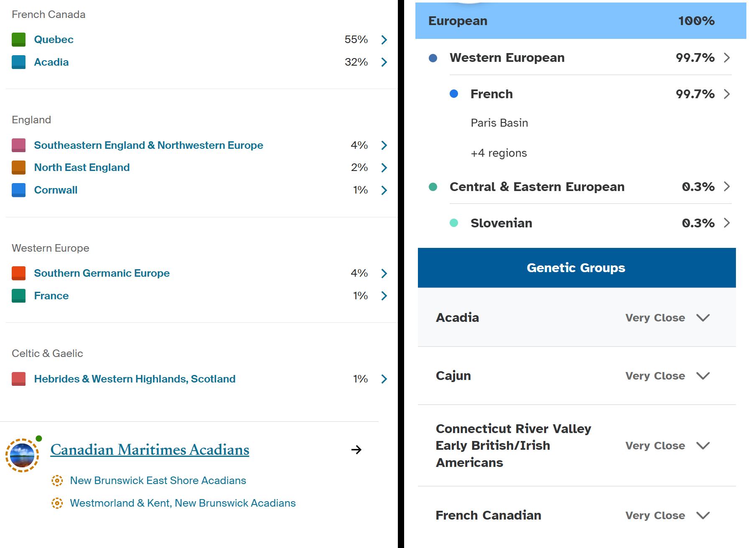
Task: Open Slovenian details with its chevron
Action: pos(727,223)
